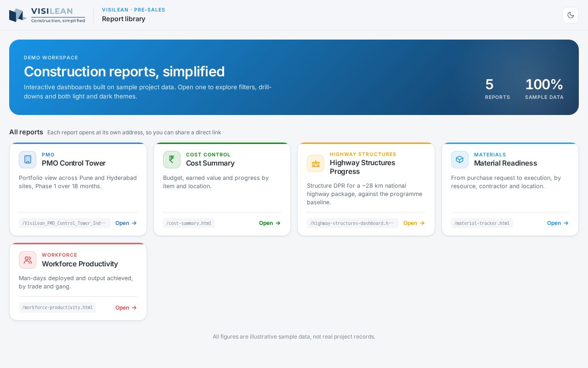This screenshot has width=588, height=368.
Task: Click the Material Readiness box icon
Action: [460, 160]
